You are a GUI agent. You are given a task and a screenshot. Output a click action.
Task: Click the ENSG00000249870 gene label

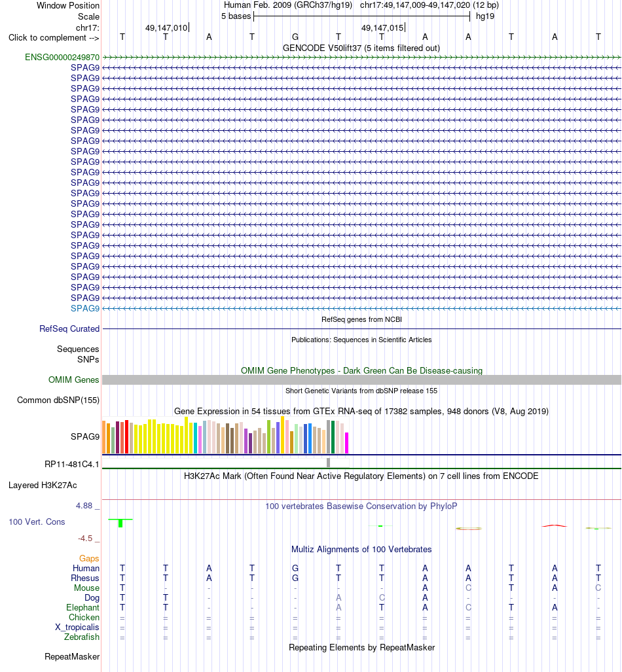pos(62,57)
